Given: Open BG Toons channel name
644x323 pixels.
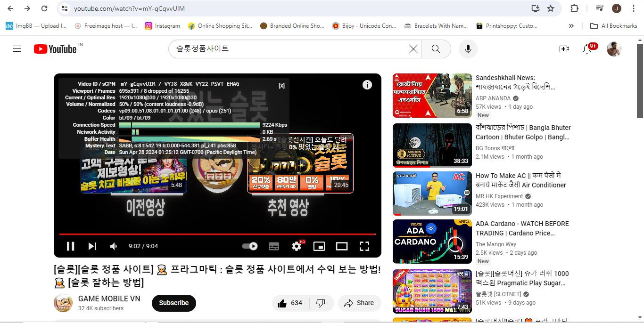Looking at the screenshot, I should coord(495,148).
